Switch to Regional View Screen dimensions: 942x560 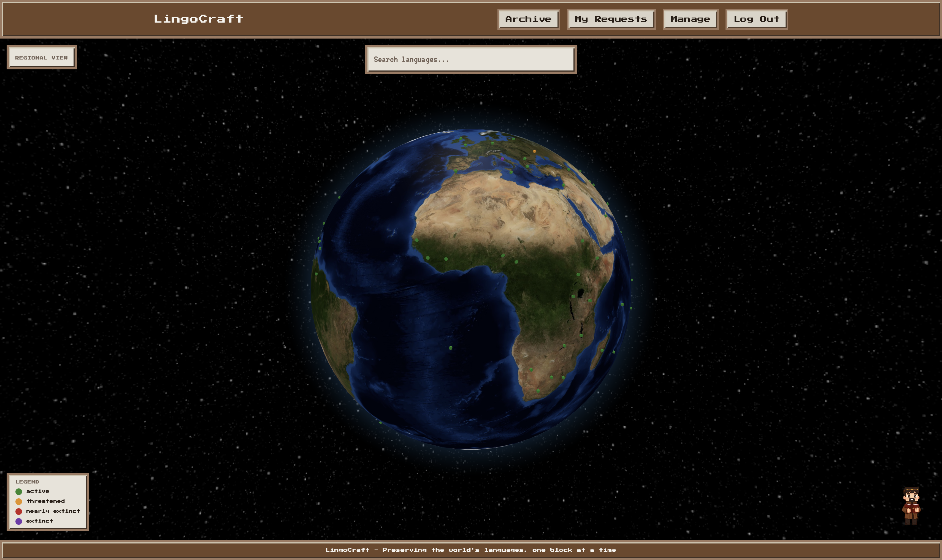click(x=42, y=57)
